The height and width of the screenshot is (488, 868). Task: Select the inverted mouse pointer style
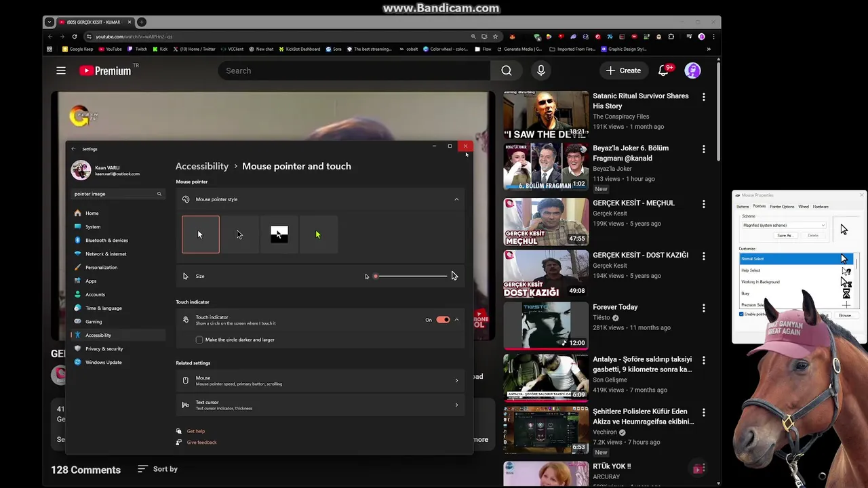(279, 235)
